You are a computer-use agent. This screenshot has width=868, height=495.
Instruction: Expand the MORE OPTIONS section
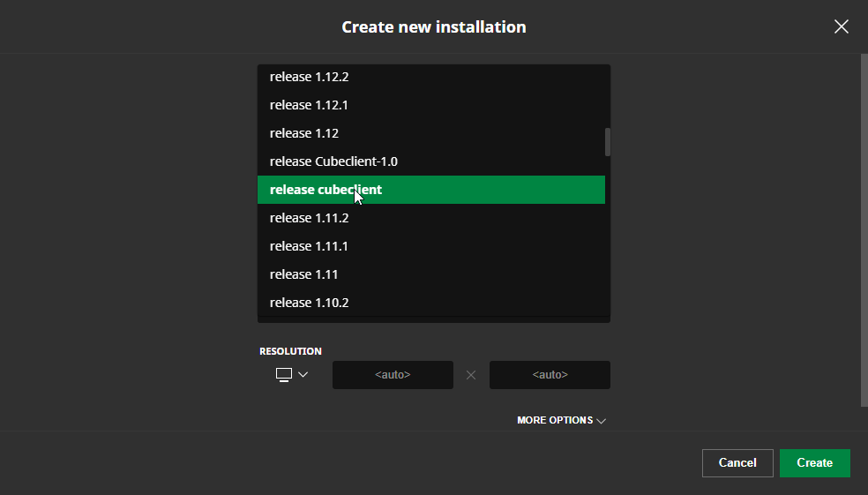pyautogui.click(x=561, y=420)
